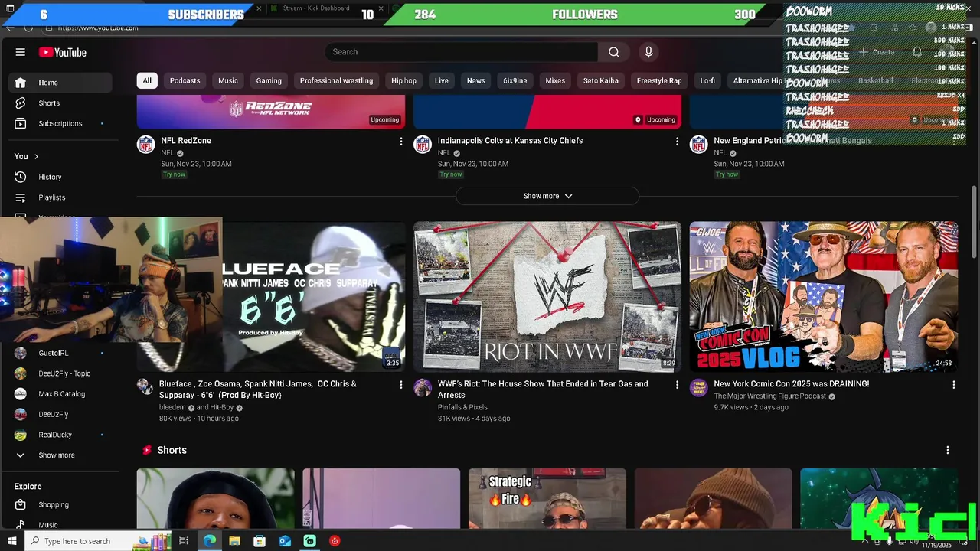The height and width of the screenshot is (551, 980).
Task: Select Professional wrestling filter chip
Action: tap(336, 80)
